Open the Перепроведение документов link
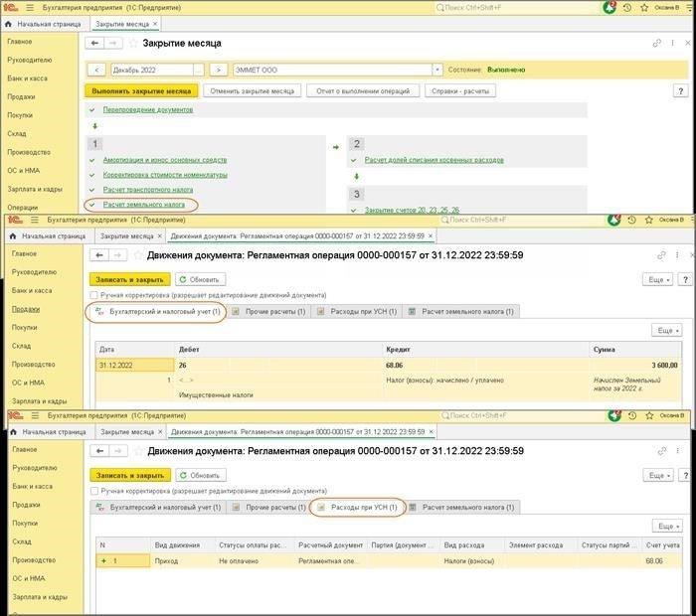The width and height of the screenshot is (696, 616). click(x=148, y=109)
